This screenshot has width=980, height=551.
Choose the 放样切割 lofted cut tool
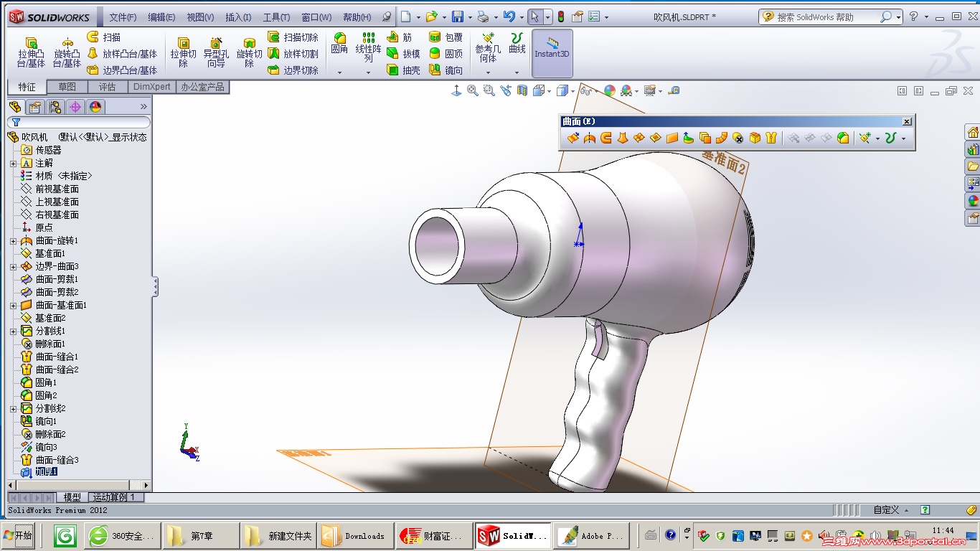coord(293,54)
